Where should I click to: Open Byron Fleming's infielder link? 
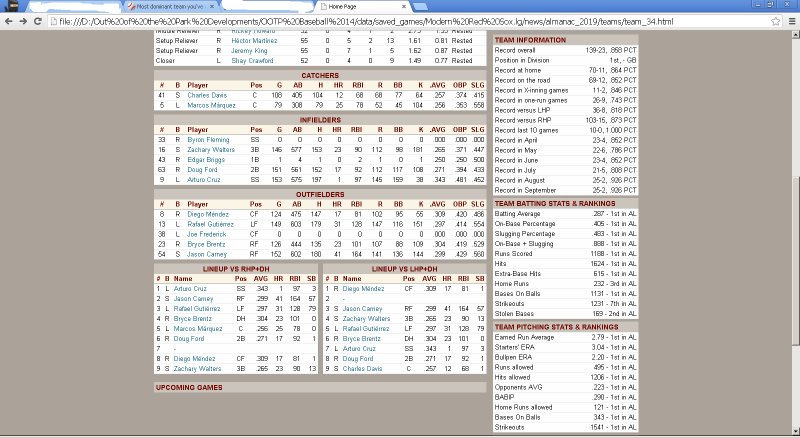pos(208,140)
